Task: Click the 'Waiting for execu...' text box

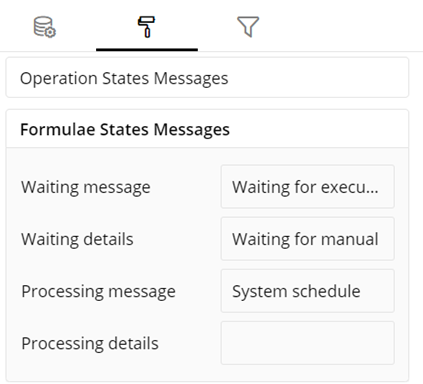Action: coord(308,187)
